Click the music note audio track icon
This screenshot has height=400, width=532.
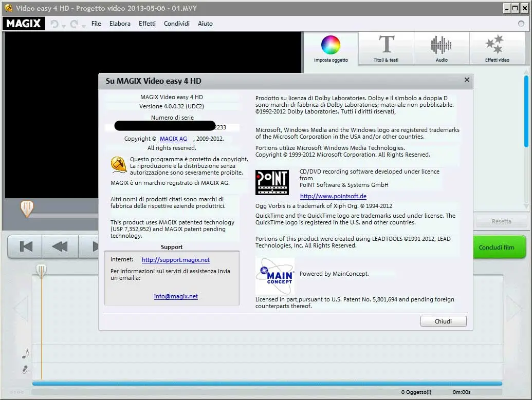pos(26,354)
